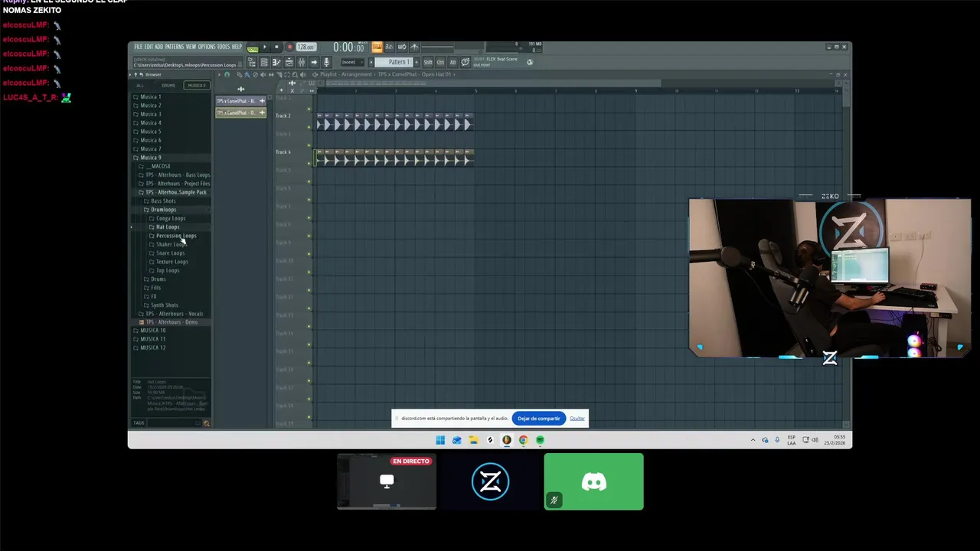Open the Pattern 1 selector dropdown
980x551 pixels.
(x=394, y=62)
